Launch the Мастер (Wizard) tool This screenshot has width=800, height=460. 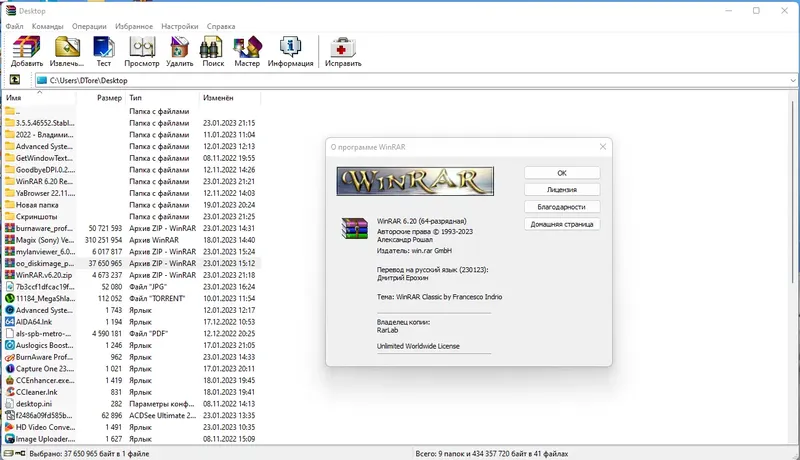pyautogui.click(x=247, y=52)
